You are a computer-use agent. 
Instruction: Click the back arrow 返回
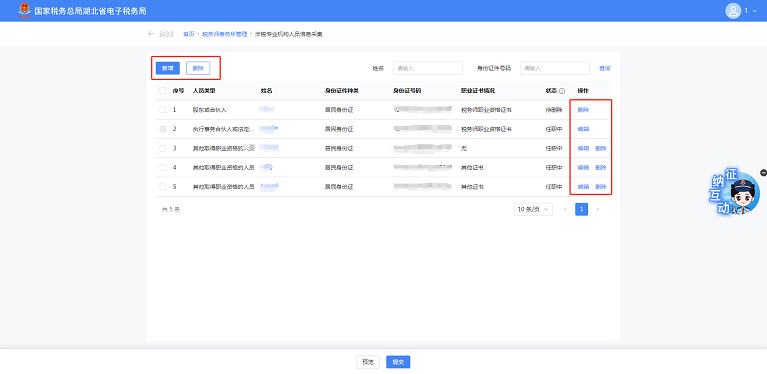click(x=160, y=34)
